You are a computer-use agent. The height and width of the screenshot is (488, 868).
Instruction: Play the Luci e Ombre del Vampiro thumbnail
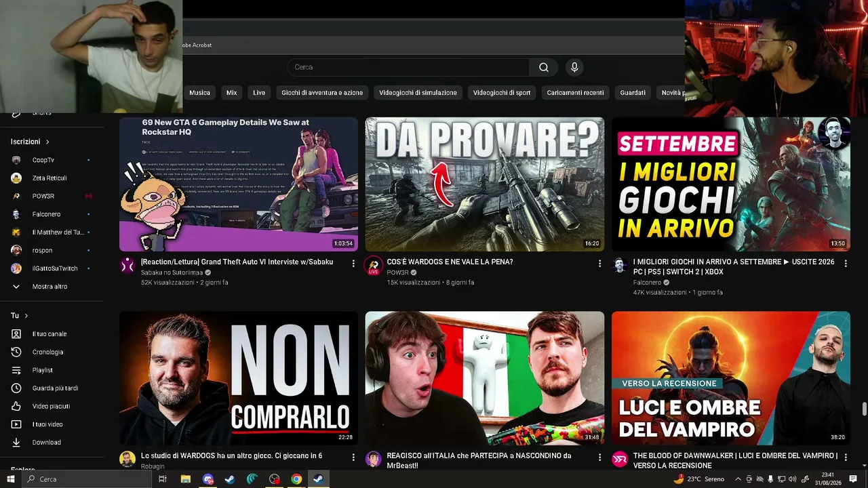tap(730, 378)
